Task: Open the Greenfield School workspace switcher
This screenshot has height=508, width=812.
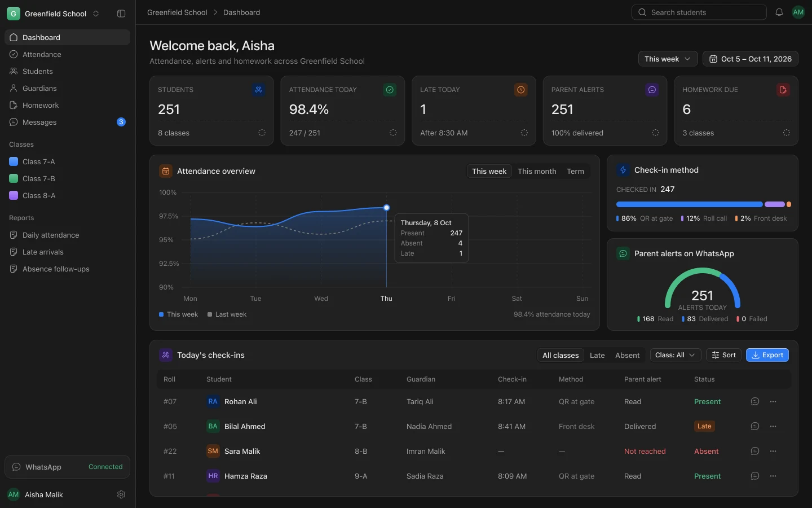Action: (54, 14)
